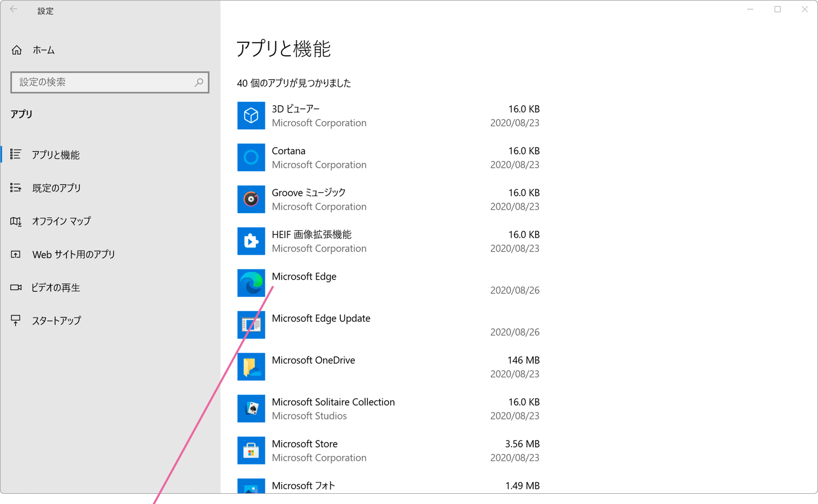Select the Microsoft OneDrive app name

[313, 360]
